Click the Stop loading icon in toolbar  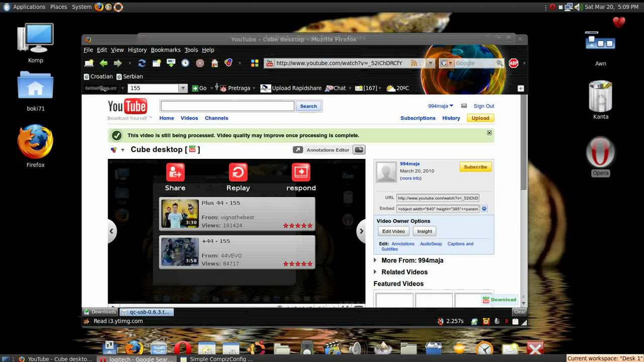(200, 63)
